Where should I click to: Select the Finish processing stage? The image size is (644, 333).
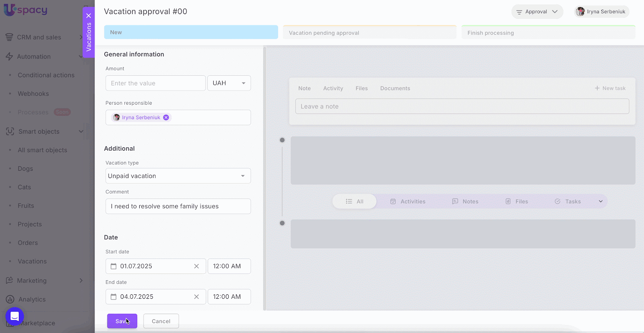(548, 33)
